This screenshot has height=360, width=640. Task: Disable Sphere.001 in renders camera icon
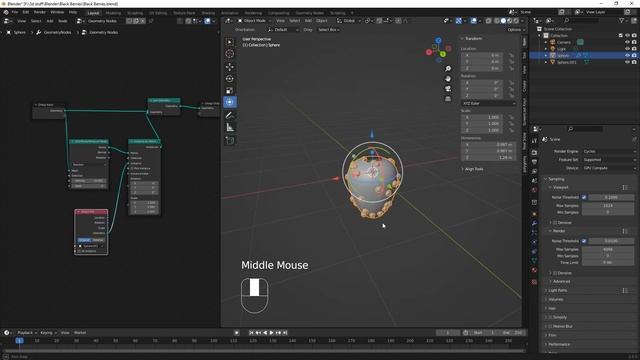pyautogui.click(x=634, y=62)
